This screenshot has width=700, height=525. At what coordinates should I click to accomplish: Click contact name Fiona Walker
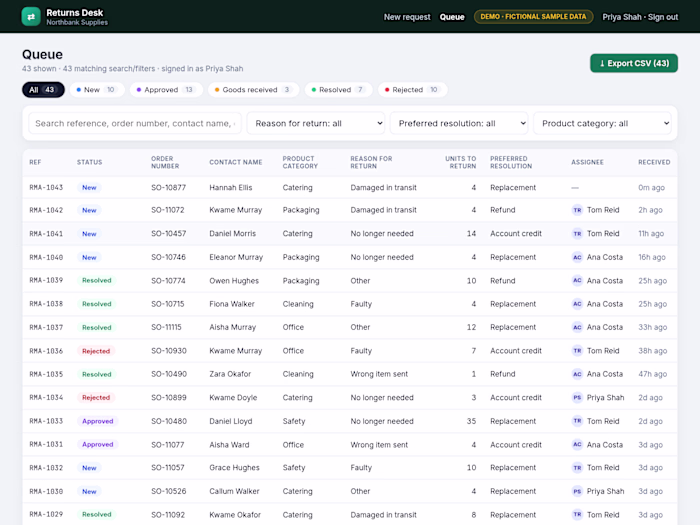(232, 304)
